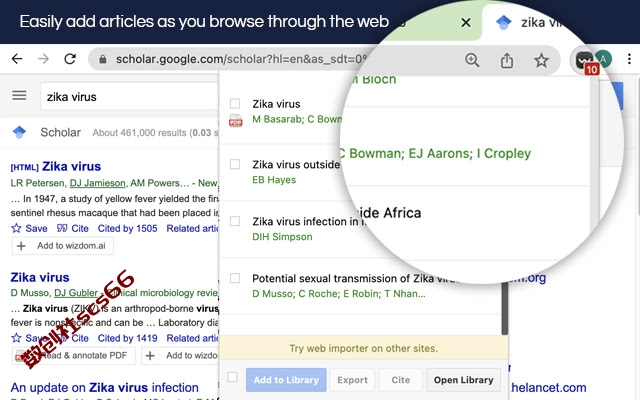640x400 pixels.
Task: Reload the Google Scholar page
Action: tap(70, 59)
